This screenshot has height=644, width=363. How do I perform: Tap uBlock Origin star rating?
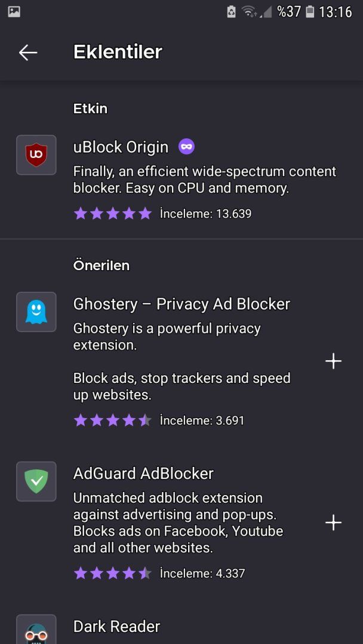pyautogui.click(x=113, y=213)
